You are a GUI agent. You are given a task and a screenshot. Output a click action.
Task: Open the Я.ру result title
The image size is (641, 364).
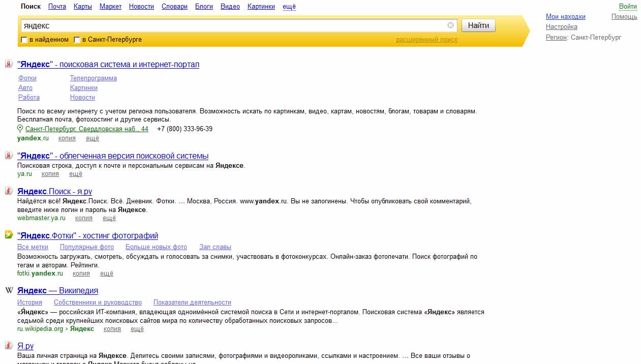pyautogui.click(x=25, y=346)
